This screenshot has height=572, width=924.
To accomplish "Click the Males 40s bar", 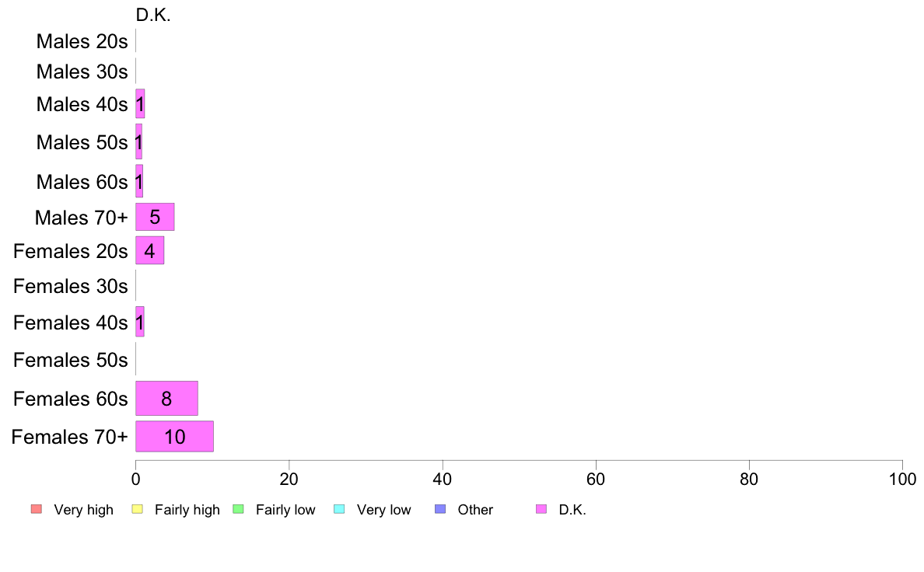I will tap(140, 103).
